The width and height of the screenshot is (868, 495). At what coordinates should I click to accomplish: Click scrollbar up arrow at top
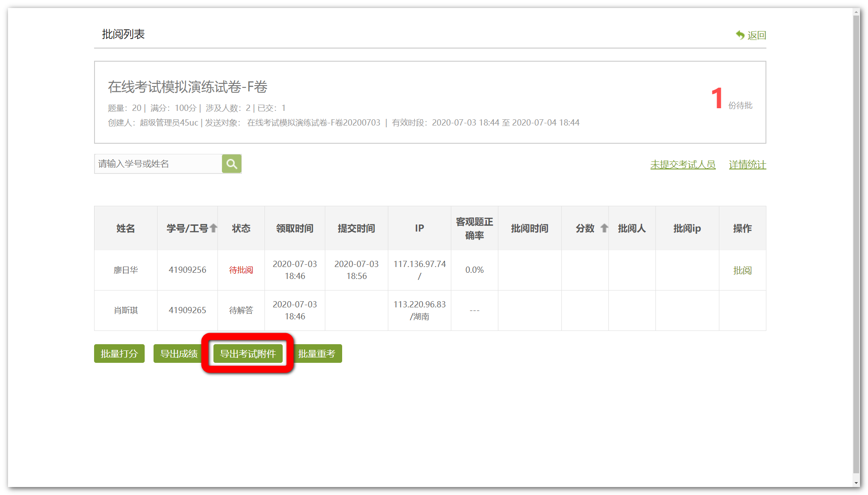[856, 12]
